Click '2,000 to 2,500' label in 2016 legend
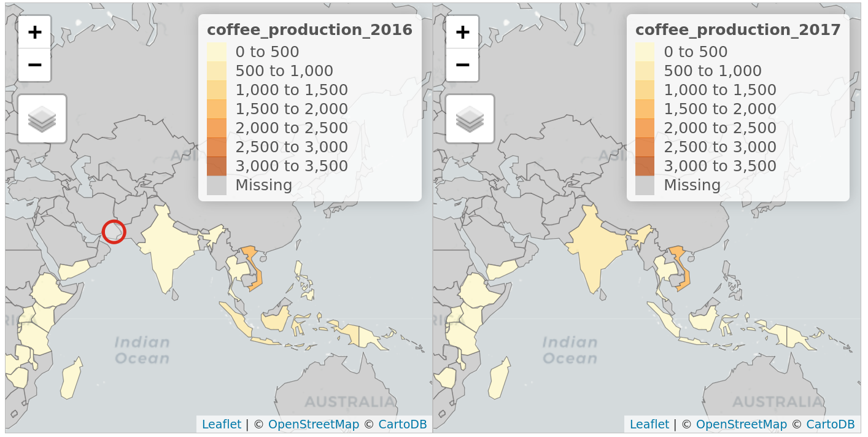This screenshot has height=437, width=868. [x=292, y=128]
